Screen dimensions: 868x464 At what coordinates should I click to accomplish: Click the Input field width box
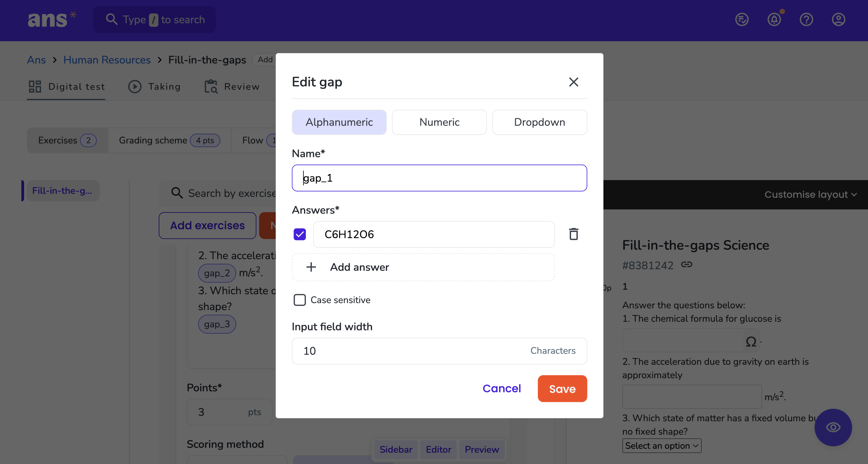(x=439, y=351)
